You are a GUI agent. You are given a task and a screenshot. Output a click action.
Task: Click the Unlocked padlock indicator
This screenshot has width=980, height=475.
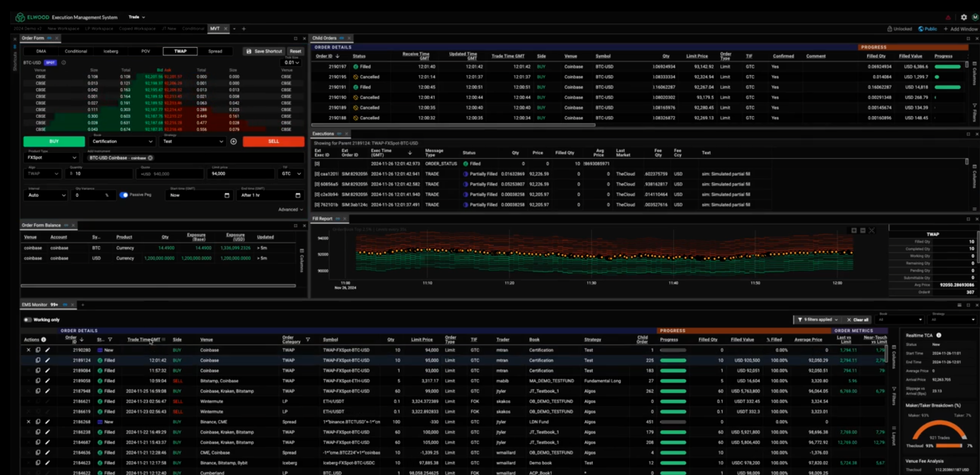pyautogui.click(x=900, y=29)
